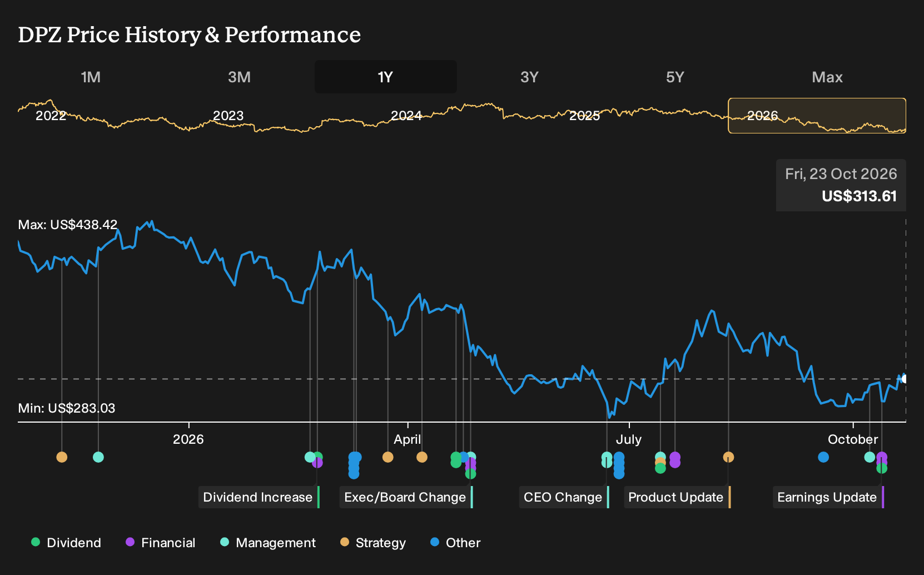Open the Earnings Update event label
924x575 pixels.
(828, 497)
